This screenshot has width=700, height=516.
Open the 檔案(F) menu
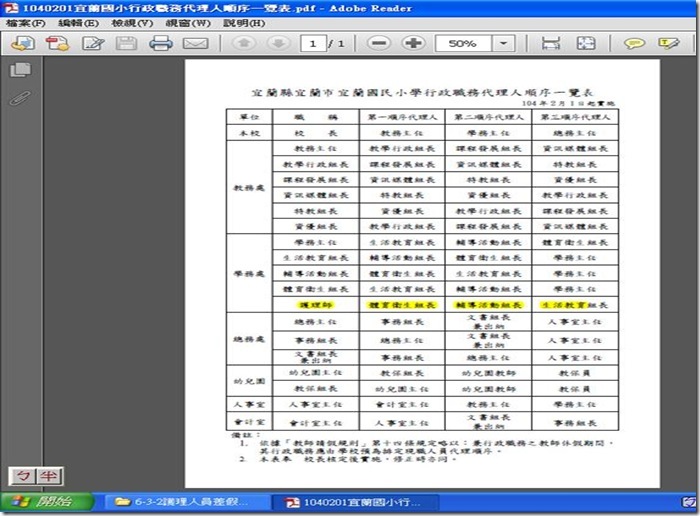click(x=25, y=22)
